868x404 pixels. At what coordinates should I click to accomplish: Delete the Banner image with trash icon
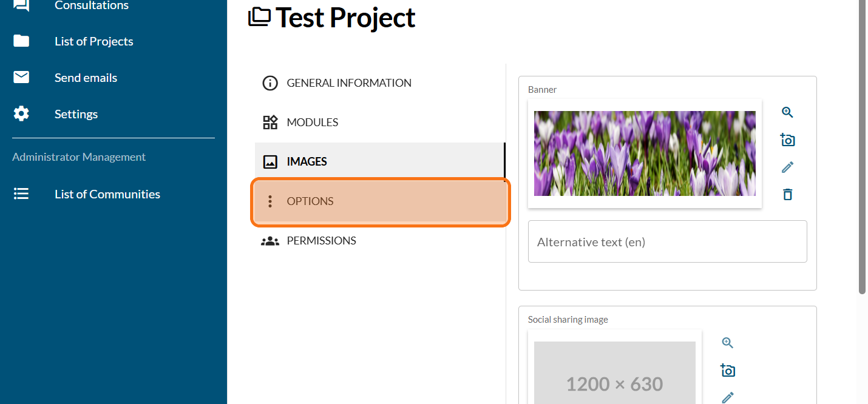click(x=787, y=195)
